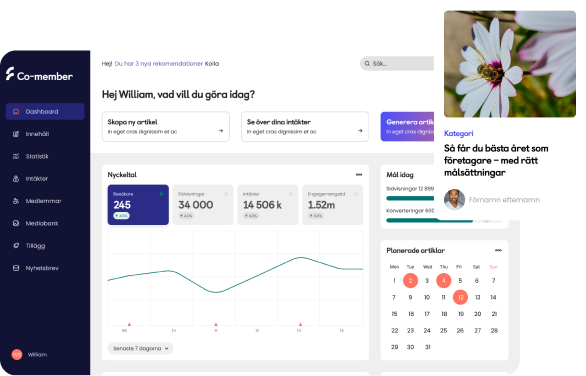Click the Kategori link

point(459,133)
